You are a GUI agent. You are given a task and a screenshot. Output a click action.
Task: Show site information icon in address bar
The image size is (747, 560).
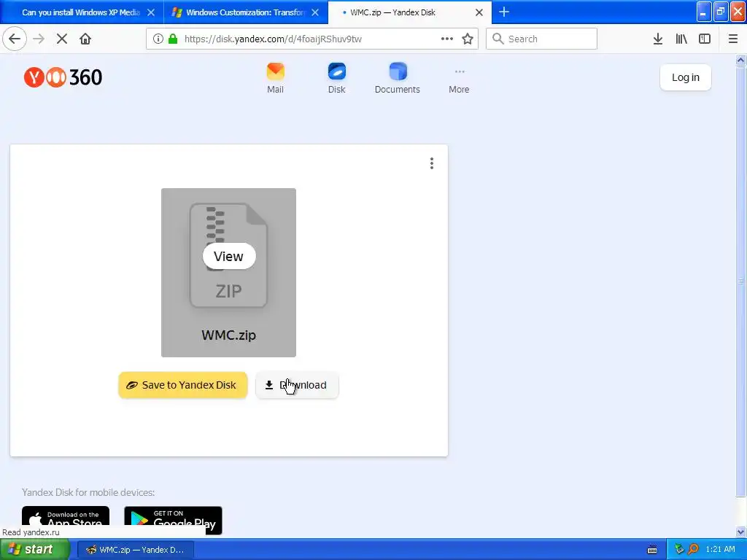(158, 39)
